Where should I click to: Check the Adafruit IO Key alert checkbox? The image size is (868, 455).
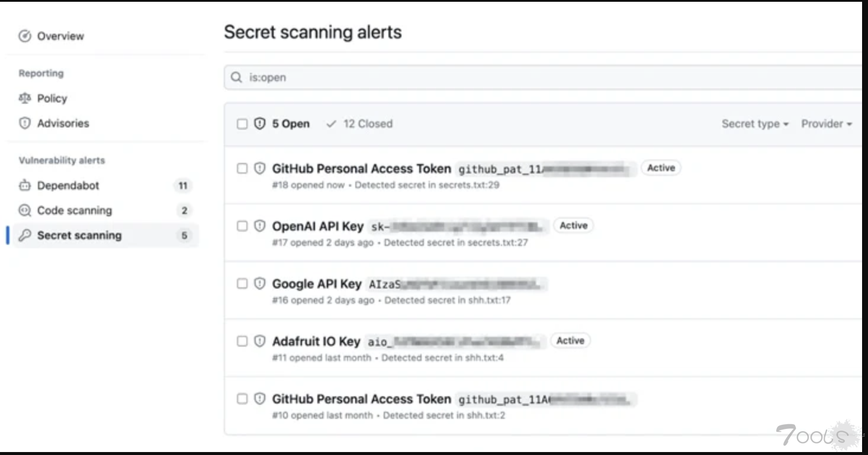(242, 341)
